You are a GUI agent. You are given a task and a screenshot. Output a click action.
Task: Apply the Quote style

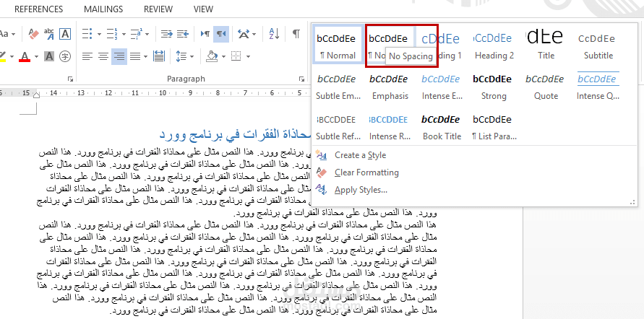pyautogui.click(x=546, y=86)
